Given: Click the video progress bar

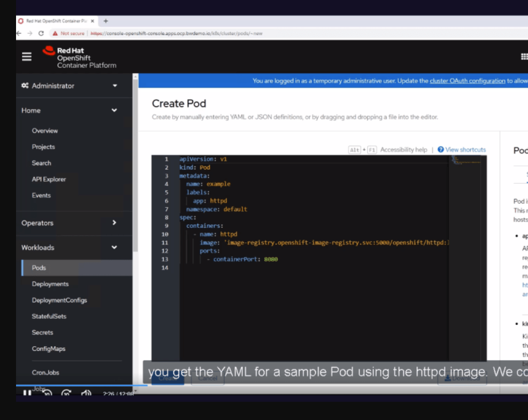Looking at the screenshot, I should coord(81,385).
